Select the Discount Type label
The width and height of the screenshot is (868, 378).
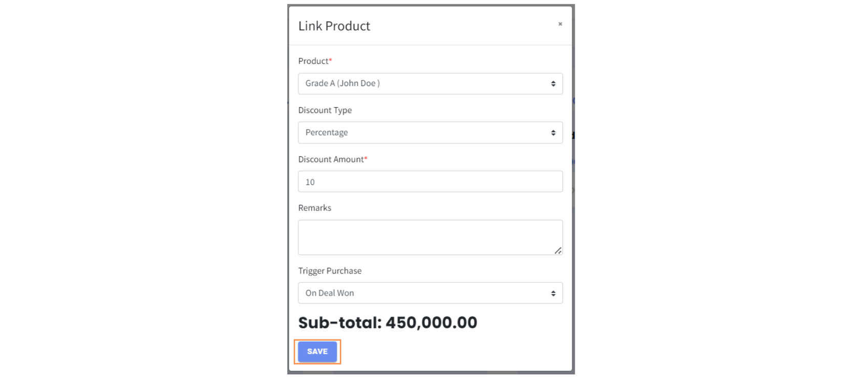click(325, 110)
